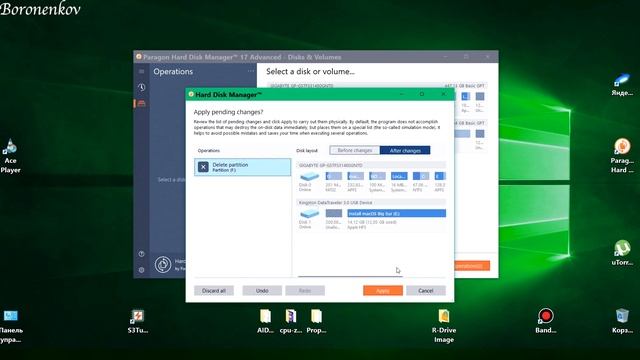
Task: Select the Install macOS Big Sur volume bar
Action: click(x=396, y=213)
